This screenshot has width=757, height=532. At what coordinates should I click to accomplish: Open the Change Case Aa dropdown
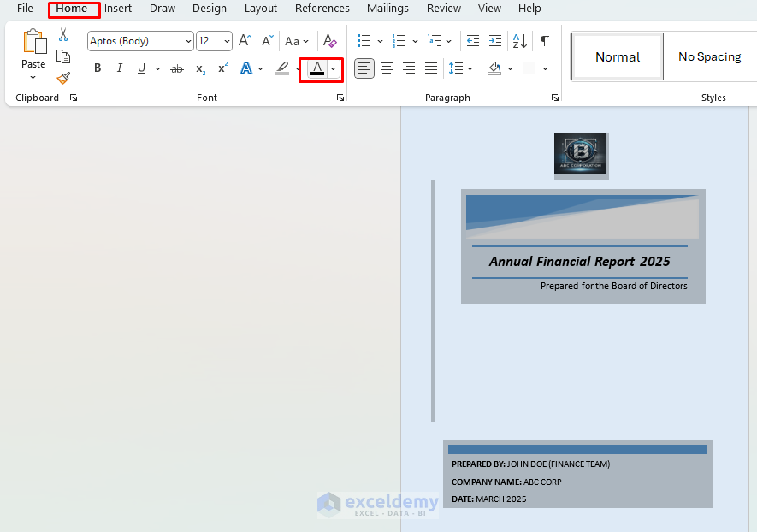click(x=297, y=42)
